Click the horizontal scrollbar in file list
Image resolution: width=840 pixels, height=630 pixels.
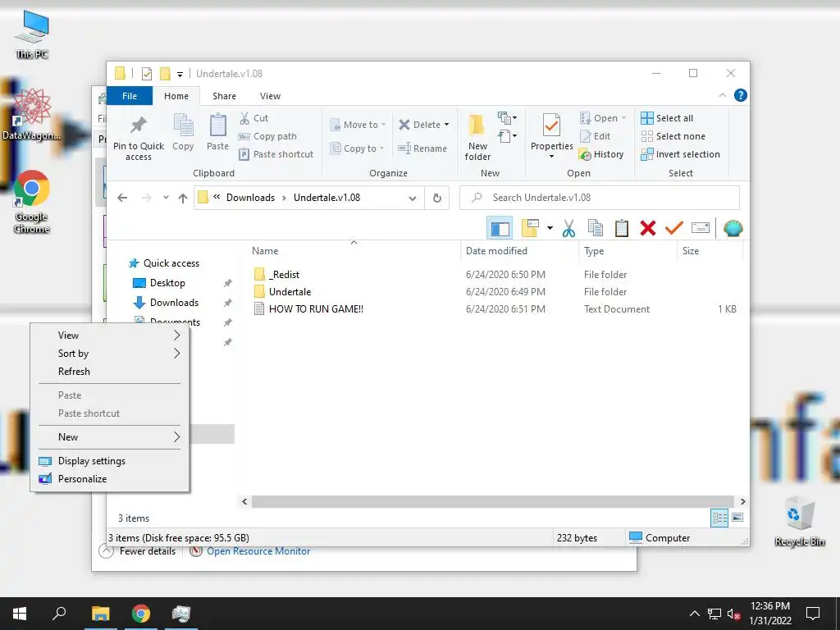pos(493,501)
